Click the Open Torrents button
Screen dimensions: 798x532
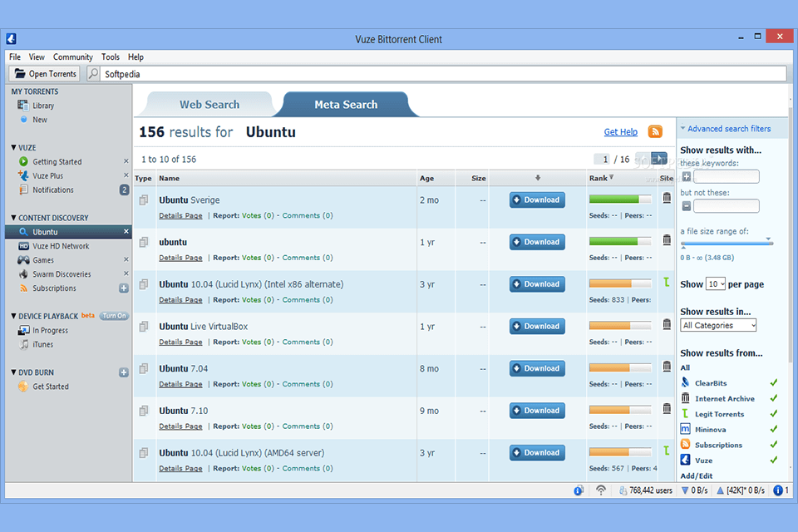click(x=44, y=74)
